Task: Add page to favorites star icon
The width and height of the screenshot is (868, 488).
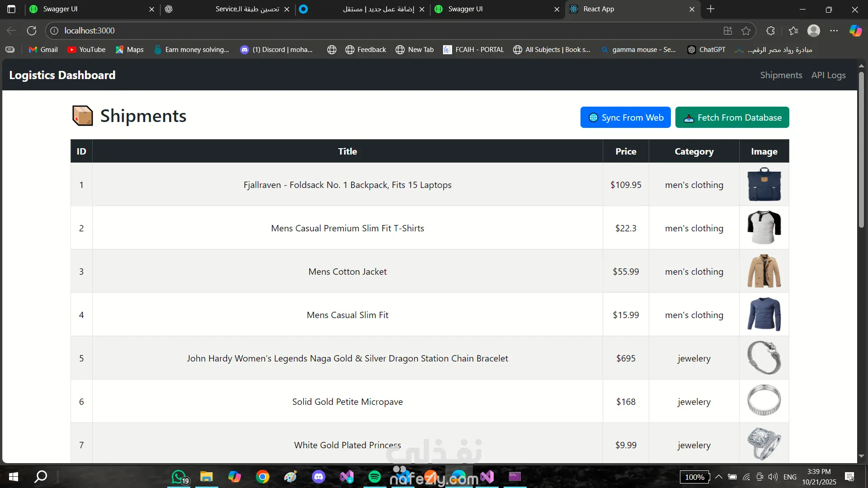Action: (746, 31)
